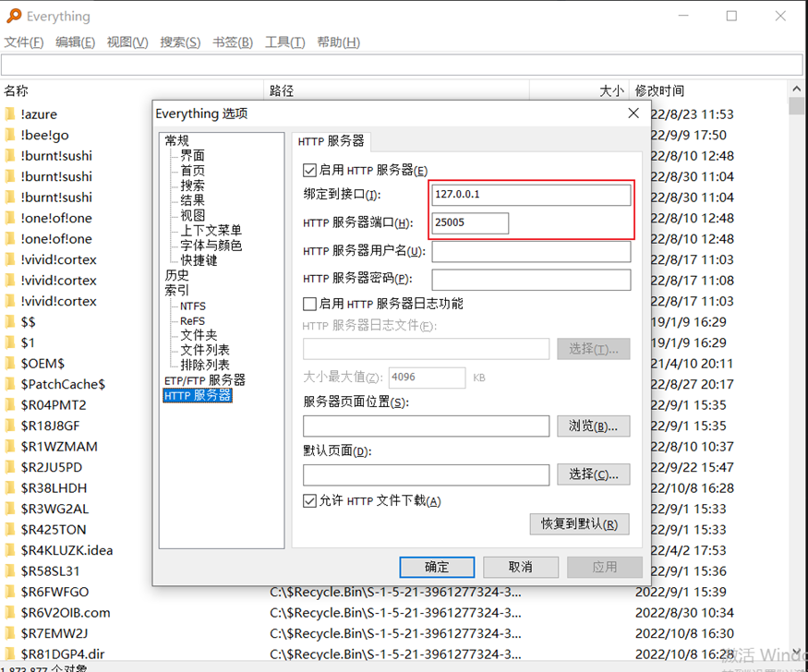Select 字体与颜色 in options tree
Viewport: 808px width, 672px height.
coord(211,246)
